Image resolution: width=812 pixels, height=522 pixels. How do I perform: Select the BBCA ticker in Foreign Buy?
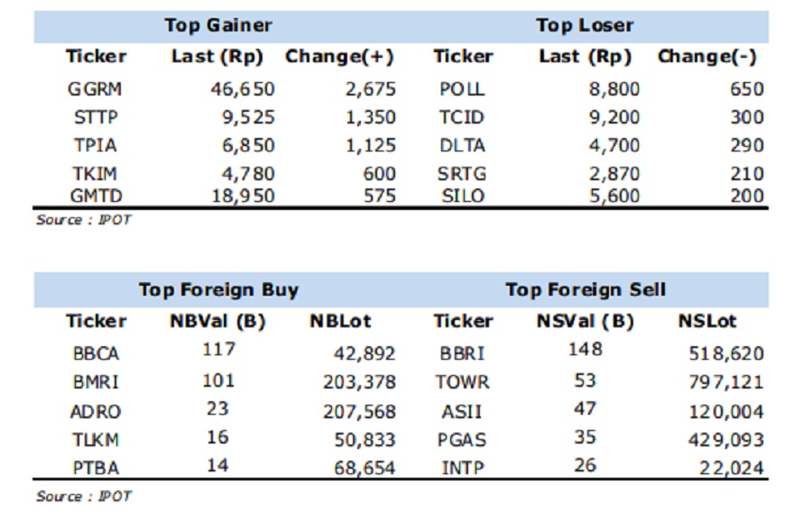tap(96, 354)
